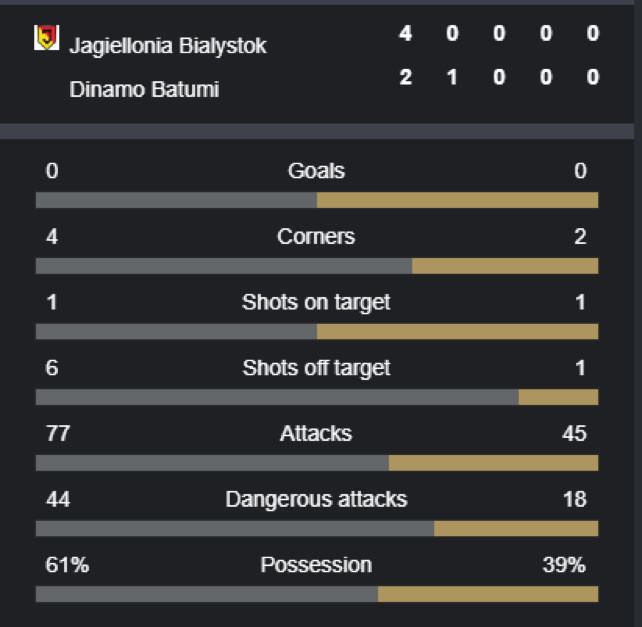The height and width of the screenshot is (627, 642).
Task: Click the 61% possession value
Action: [67, 565]
